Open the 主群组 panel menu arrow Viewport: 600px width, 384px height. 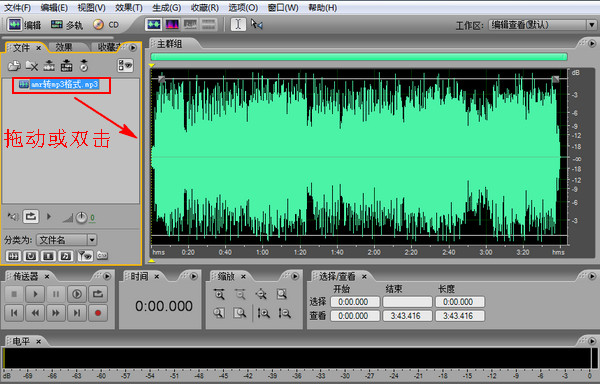click(592, 43)
